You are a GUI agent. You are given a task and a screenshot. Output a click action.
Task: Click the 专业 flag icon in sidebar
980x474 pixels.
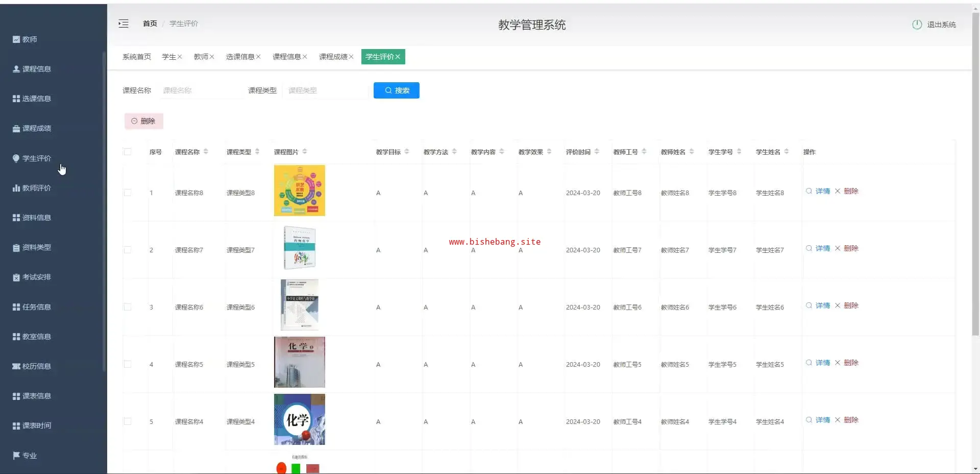coord(16,455)
